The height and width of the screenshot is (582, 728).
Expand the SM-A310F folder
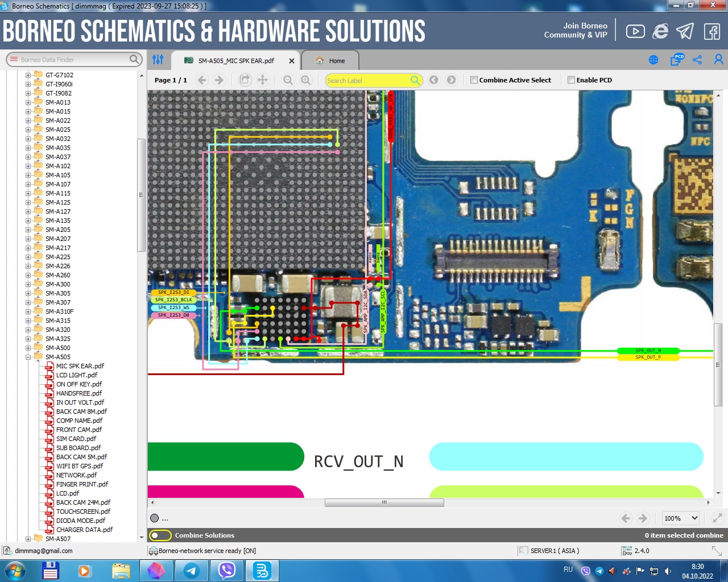(28, 311)
